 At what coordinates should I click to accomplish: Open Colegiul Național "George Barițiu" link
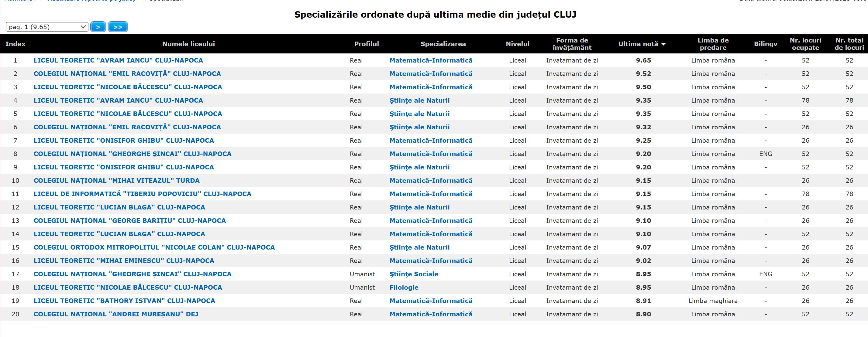[129, 220]
